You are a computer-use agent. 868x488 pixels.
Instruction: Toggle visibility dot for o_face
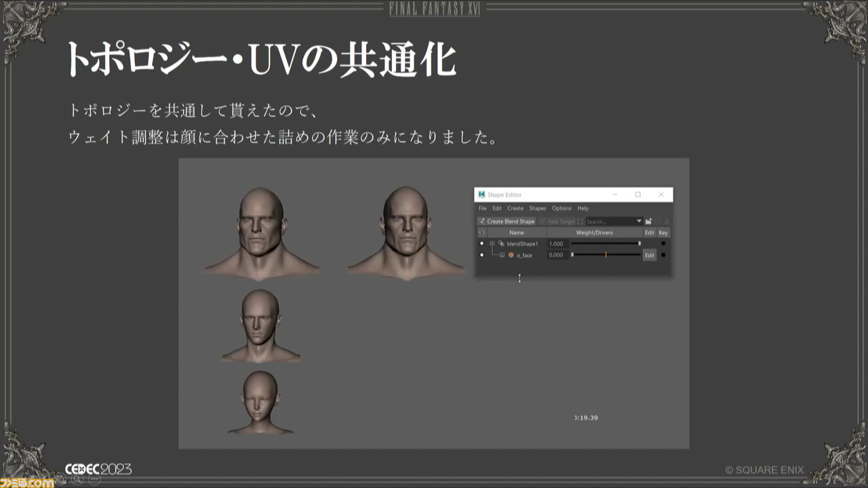[482, 255]
